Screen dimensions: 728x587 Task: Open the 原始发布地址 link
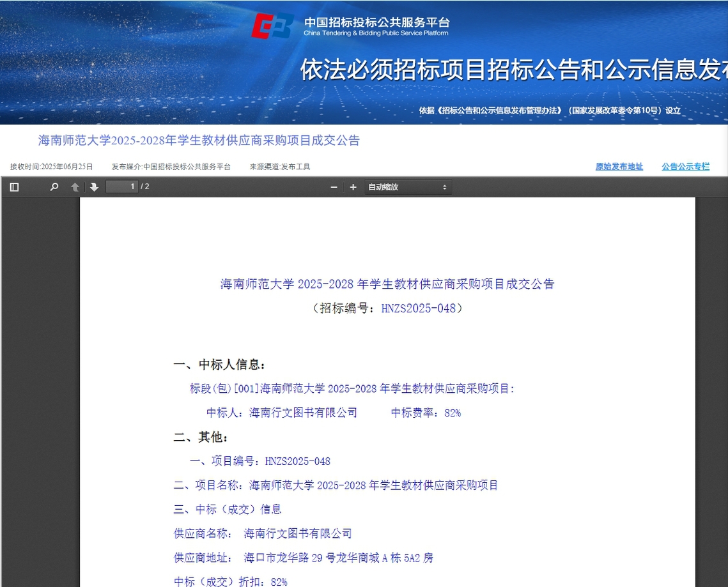coord(619,167)
